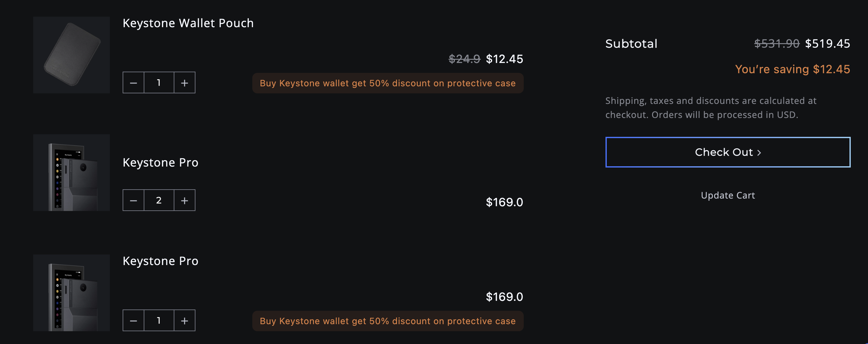The height and width of the screenshot is (344, 868).
Task: Click the minus icon for Keystone Wallet Pouch
Action: pyautogui.click(x=133, y=82)
